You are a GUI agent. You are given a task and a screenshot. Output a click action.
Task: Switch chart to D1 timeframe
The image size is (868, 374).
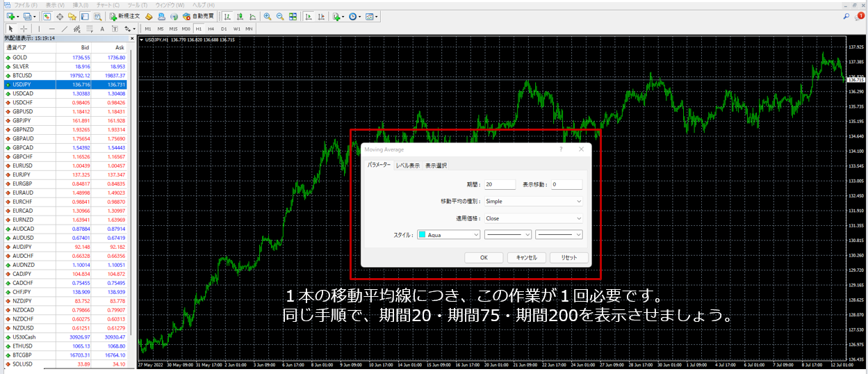click(223, 29)
